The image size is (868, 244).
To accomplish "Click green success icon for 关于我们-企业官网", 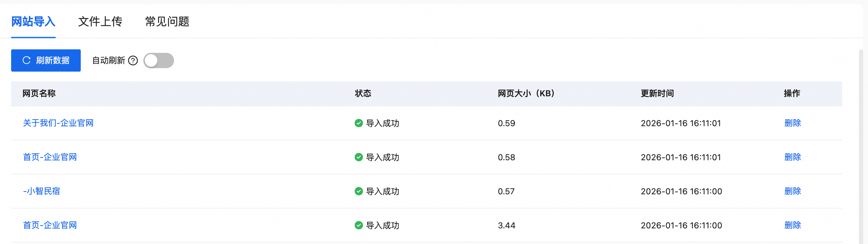I will click(x=358, y=123).
